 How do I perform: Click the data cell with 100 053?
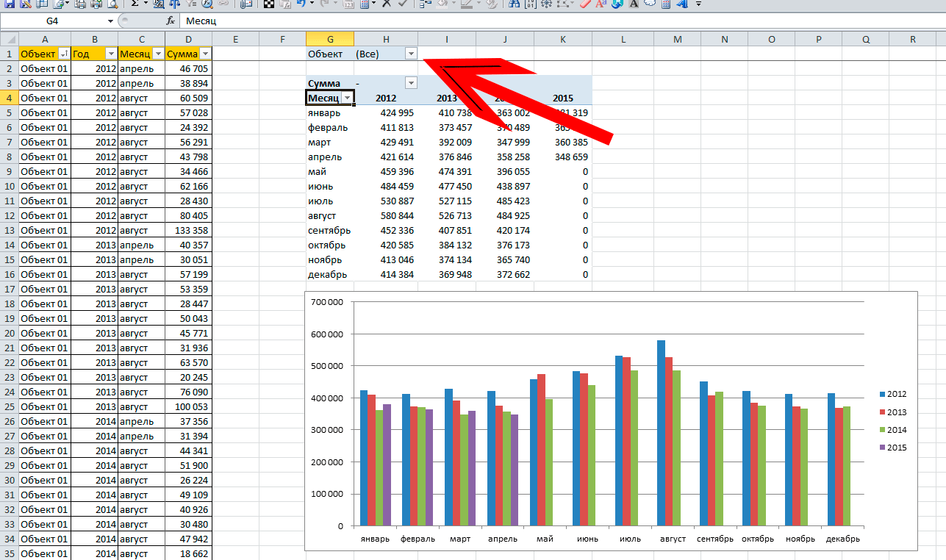point(189,406)
